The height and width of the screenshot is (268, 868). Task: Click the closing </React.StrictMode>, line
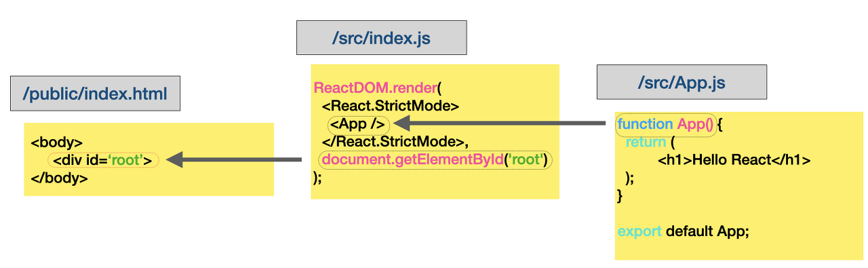(x=396, y=142)
